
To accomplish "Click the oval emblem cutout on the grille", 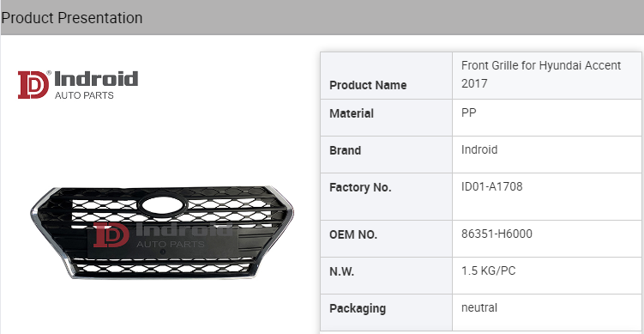I will tap(162, 206).
